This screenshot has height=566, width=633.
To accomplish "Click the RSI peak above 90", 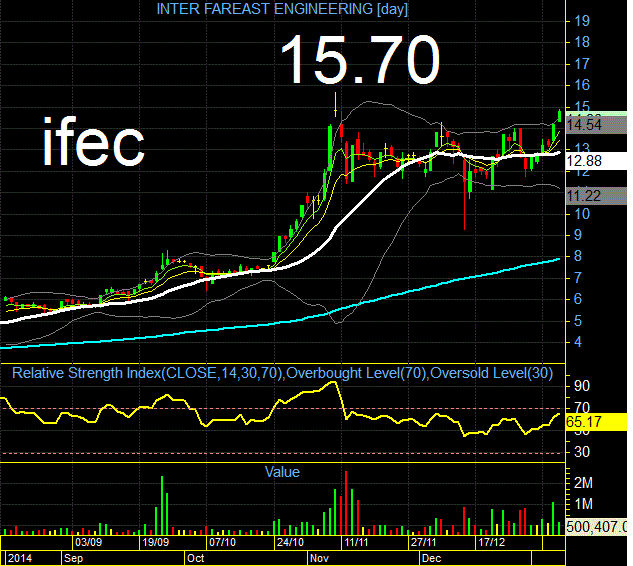I will pyautogui.click(x=333, y=382).
